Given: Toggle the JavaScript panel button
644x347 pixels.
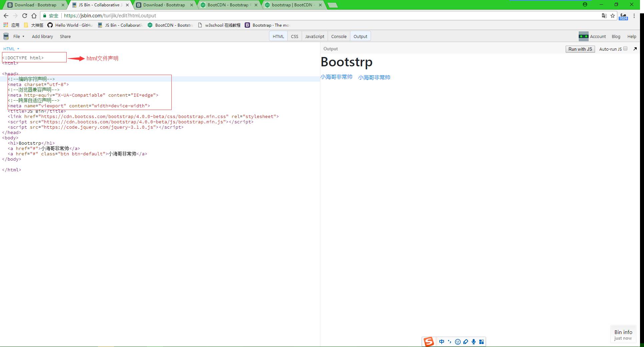Looking at the screenshot, I should click(x=315, y=36).
